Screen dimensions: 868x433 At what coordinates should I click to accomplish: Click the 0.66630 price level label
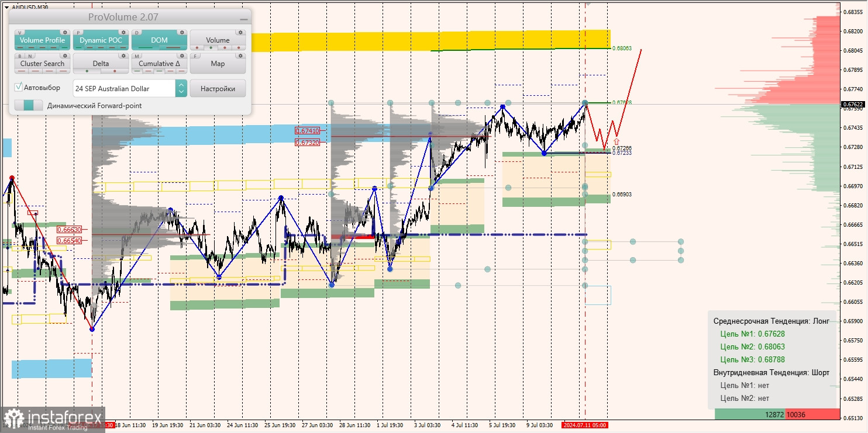click(x=69, y=230)
